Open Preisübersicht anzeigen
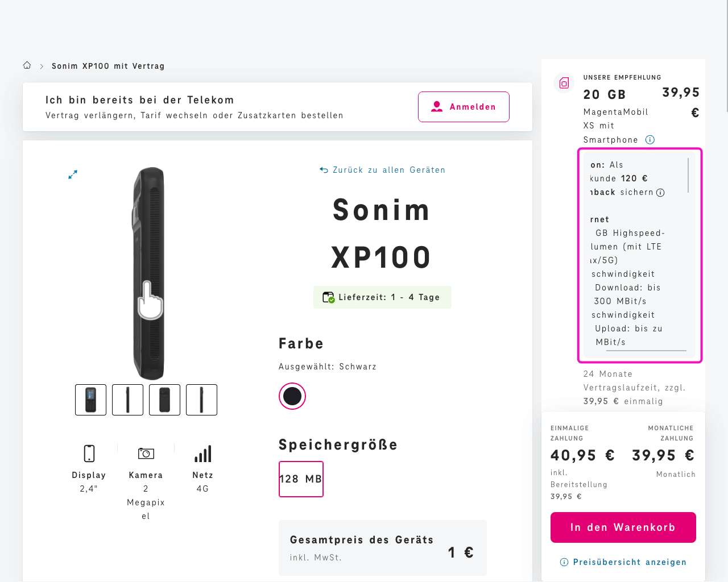The width and height of the screenshot is (728, 582). [630, 562]
